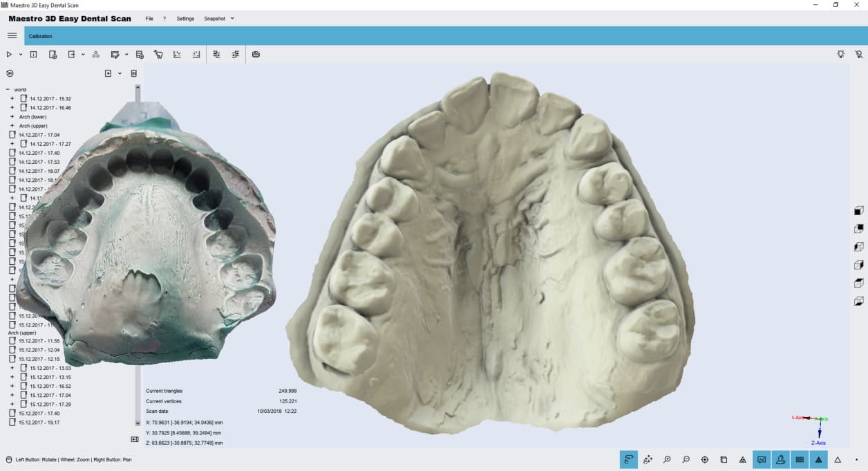Click the tree scrollbar up arrow

(138, 88)
